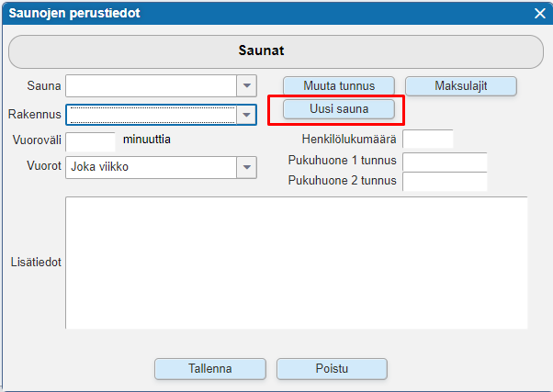Create a new sauna with Uusi sauna
The height and width of the screenshot is (392, 553).
click(339, 109)
